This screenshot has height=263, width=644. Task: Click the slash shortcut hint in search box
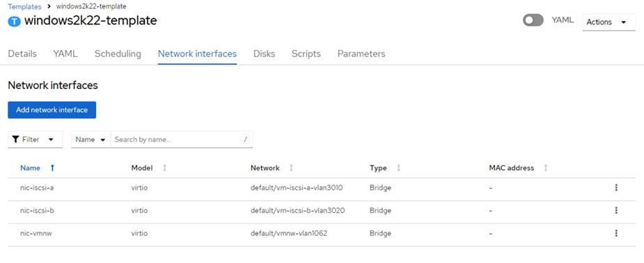pos(245,139)
